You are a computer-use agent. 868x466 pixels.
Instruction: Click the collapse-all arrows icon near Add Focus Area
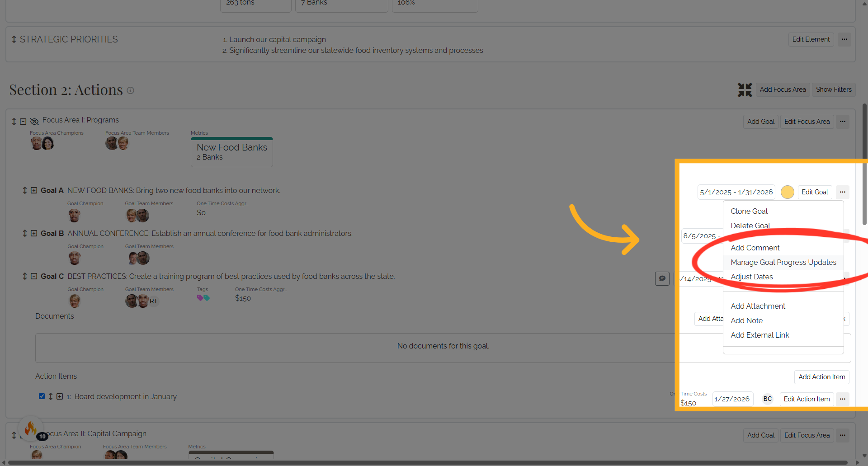[x=745, y=89]
